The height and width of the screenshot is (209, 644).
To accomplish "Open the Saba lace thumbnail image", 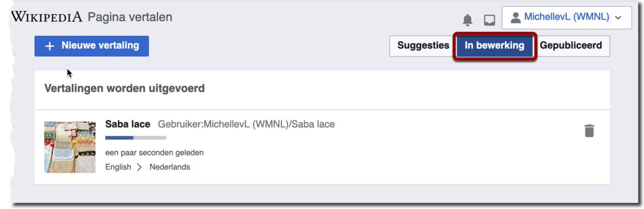I will click(x=70, y=147).
